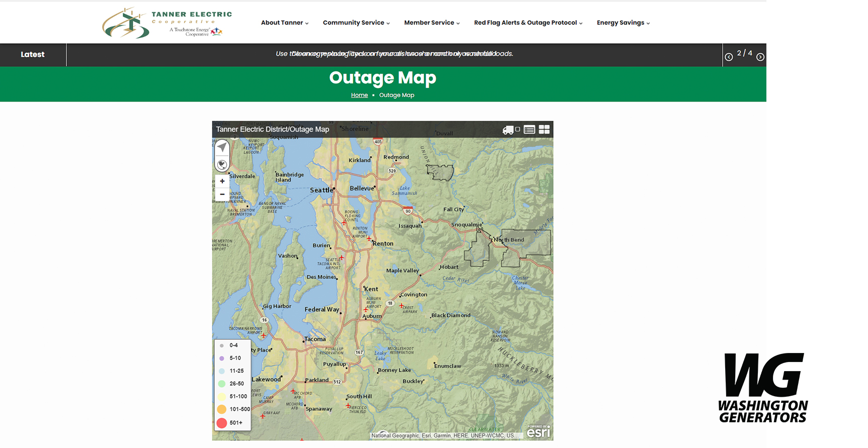
Task: Open the outage list view icon
Action: [529, 130]
